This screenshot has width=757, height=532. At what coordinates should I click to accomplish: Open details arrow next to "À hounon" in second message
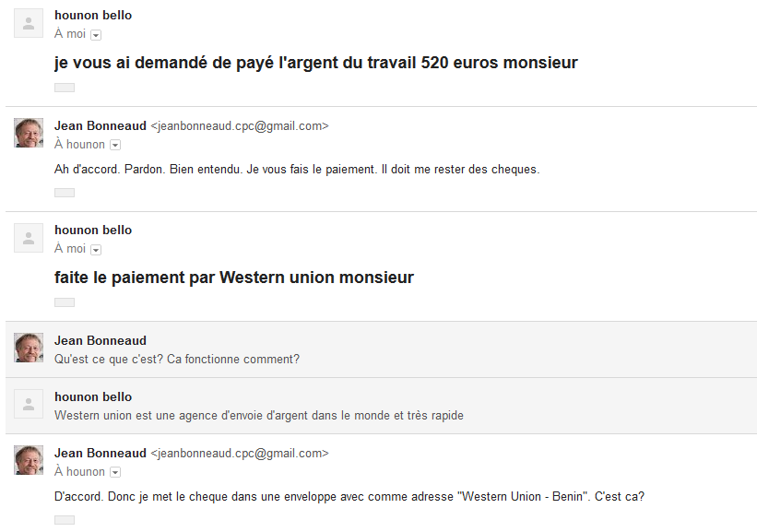tap(115, 145)
